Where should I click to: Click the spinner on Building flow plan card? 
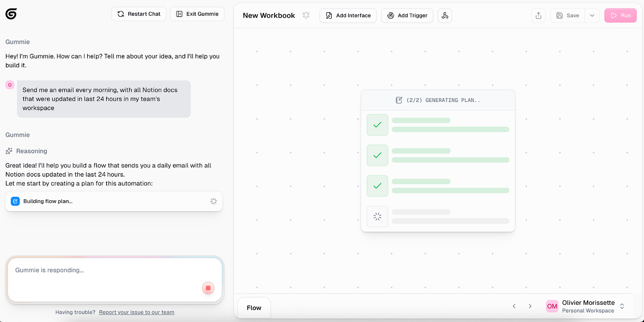[214, 201]
